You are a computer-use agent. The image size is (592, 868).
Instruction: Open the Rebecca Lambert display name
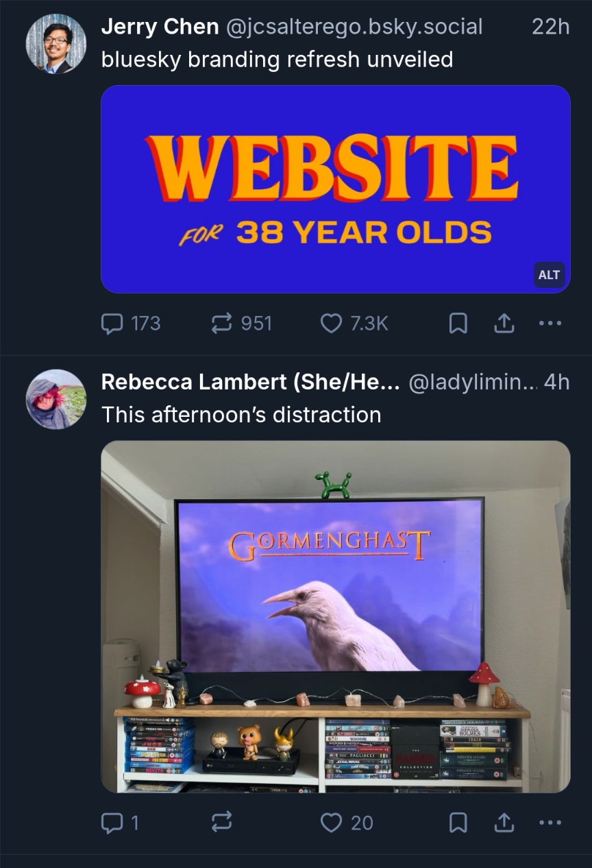click(251, 382)
